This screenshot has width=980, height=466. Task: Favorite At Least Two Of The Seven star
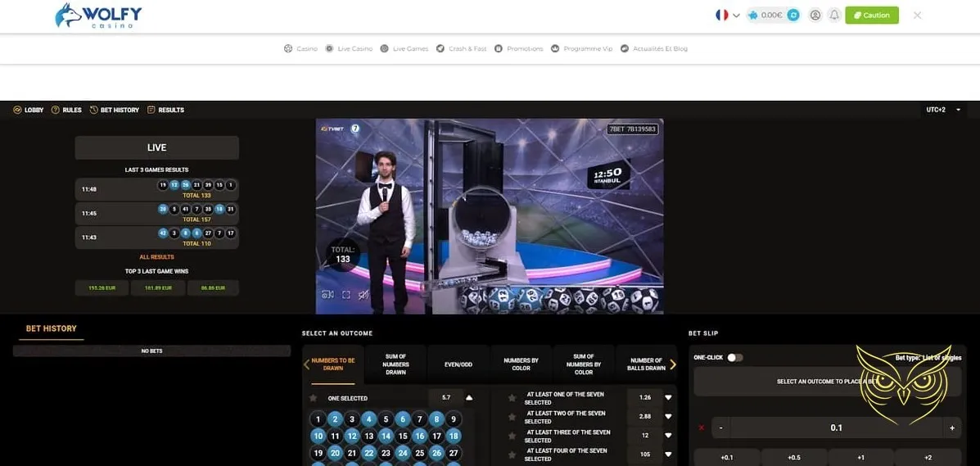pos(512,417)
